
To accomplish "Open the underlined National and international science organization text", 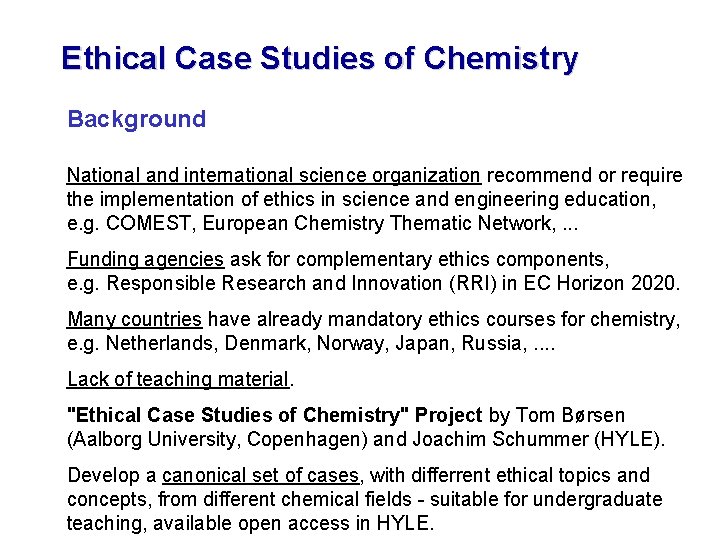I will pyautogui.click(x=274, y=175).
